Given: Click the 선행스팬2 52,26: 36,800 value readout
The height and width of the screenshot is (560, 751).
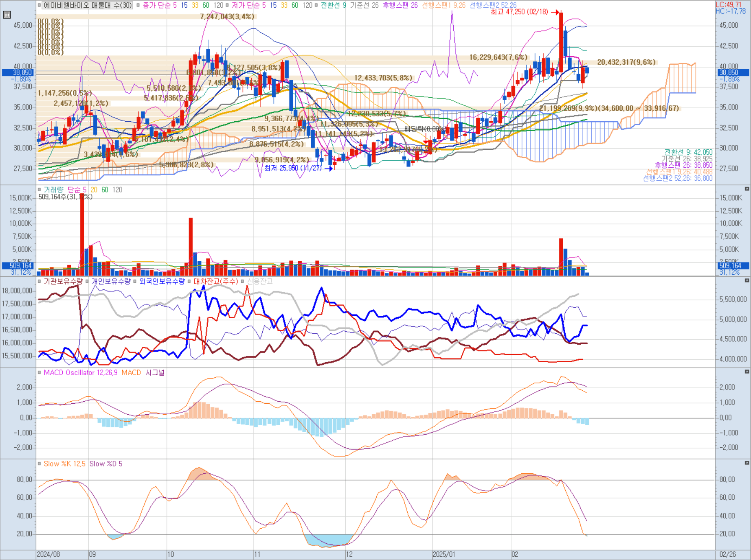Looking at the screenshot, I should tap(678, 178).
